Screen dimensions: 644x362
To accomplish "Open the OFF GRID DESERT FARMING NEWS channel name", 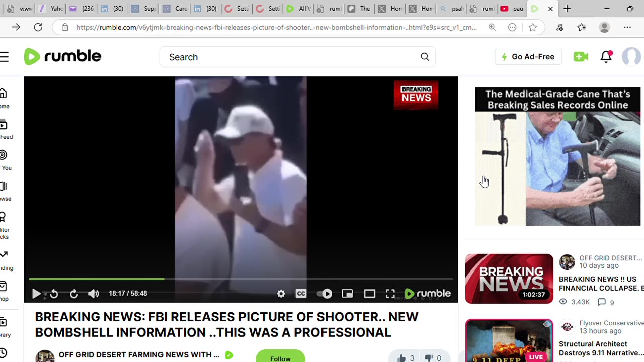I will pyautogui.click(x=139, y=355).
